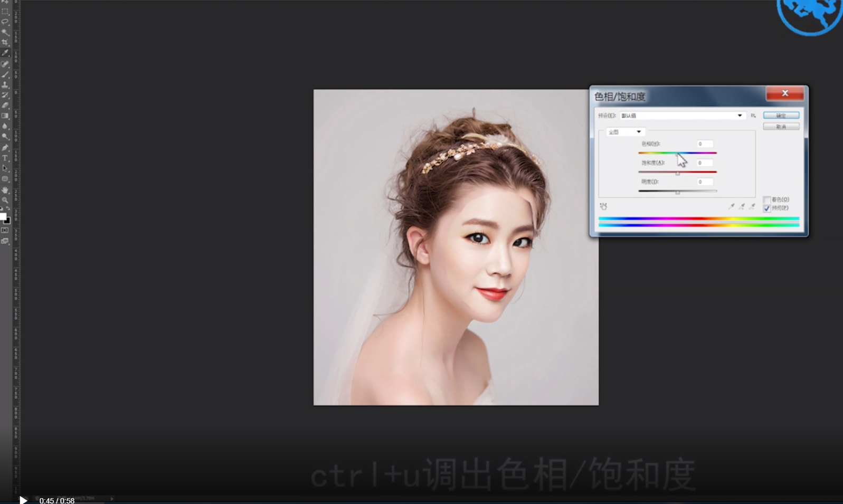Screen dimensions: 843x504
Task: Select the Hand tool
Action: pos(5,190)
